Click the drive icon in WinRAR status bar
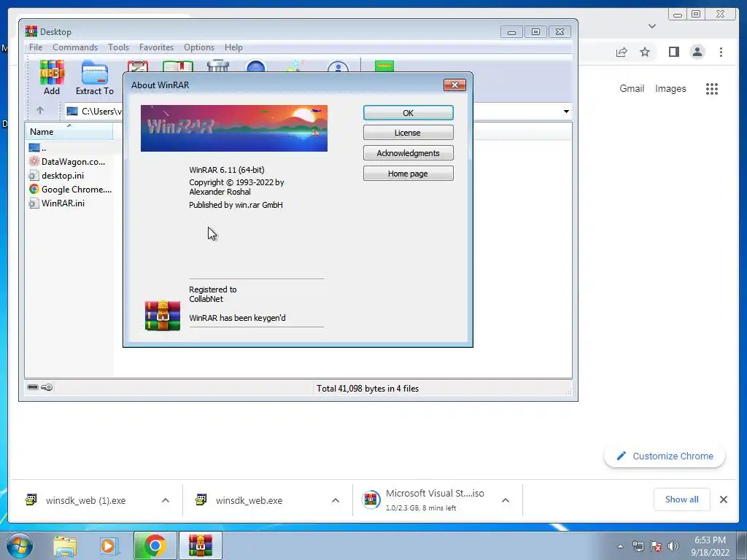 point(33,388)
